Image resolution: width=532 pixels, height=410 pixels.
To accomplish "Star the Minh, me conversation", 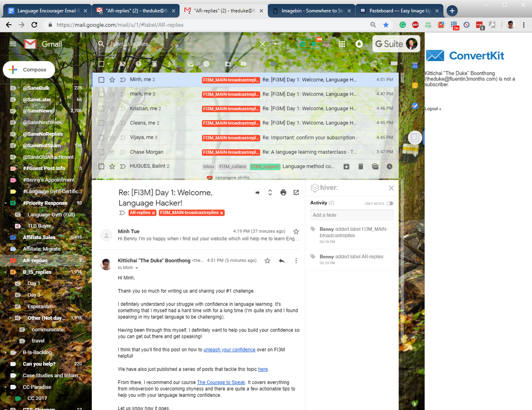I will pyautogui.click(x=112, y=80).
